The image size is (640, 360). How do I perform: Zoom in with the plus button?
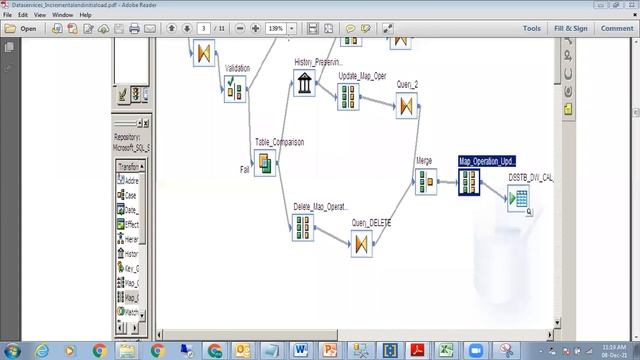point(256,29)
